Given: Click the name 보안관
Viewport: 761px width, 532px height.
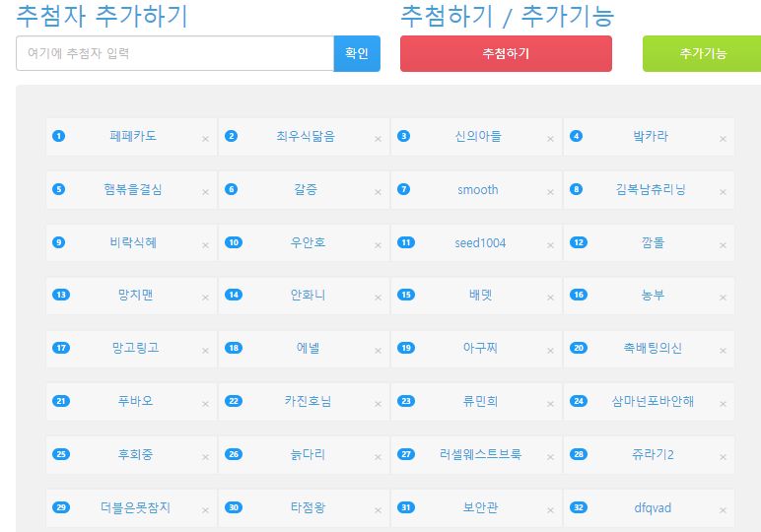Looking at the screenshot, I should pyautogui.click(x=480, y=507).
